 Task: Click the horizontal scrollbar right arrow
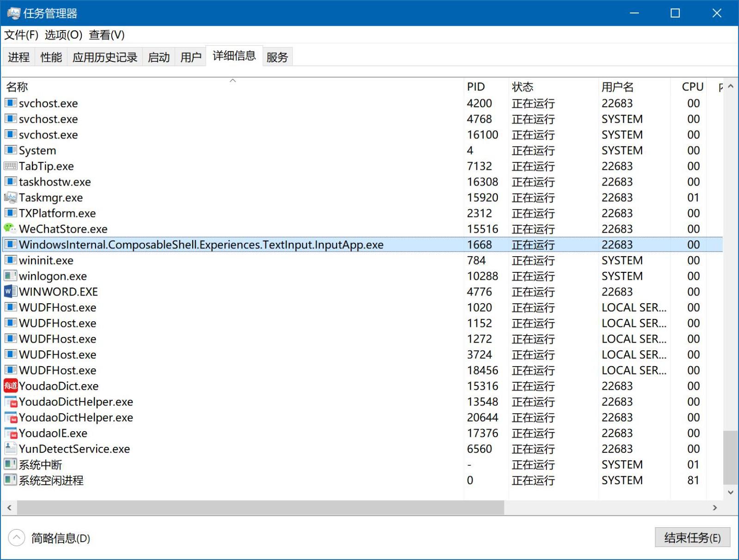pyautogui.click(x=715, y=507)
